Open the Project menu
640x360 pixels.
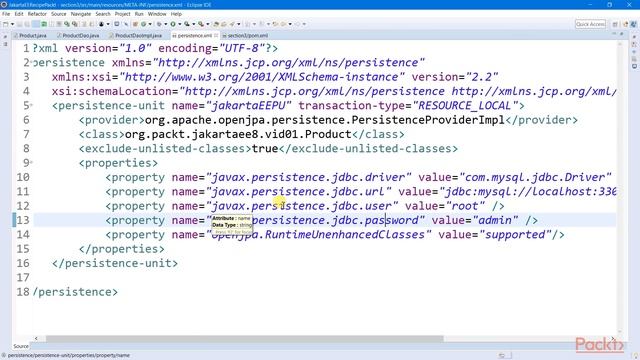pos(122,14)
